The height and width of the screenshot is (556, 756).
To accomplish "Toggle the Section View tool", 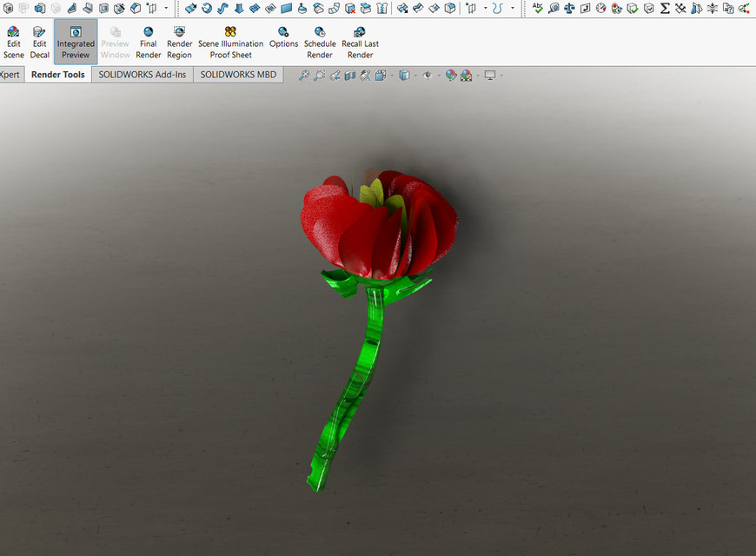I will pyautogui.click(x=350, y=76).
